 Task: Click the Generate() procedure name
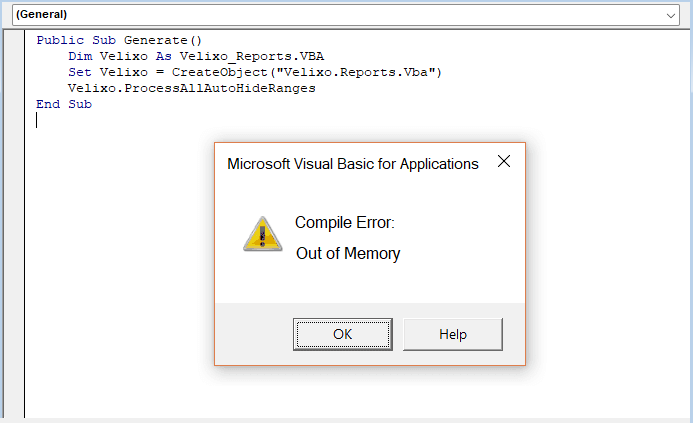click(x=163, y=40)
